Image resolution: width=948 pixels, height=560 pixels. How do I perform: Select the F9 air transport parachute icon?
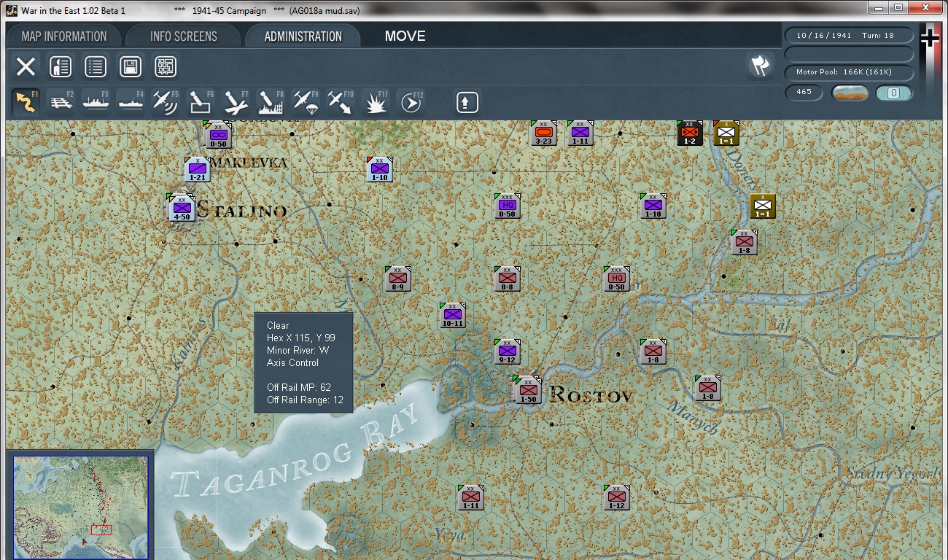[x=306, y=102]
